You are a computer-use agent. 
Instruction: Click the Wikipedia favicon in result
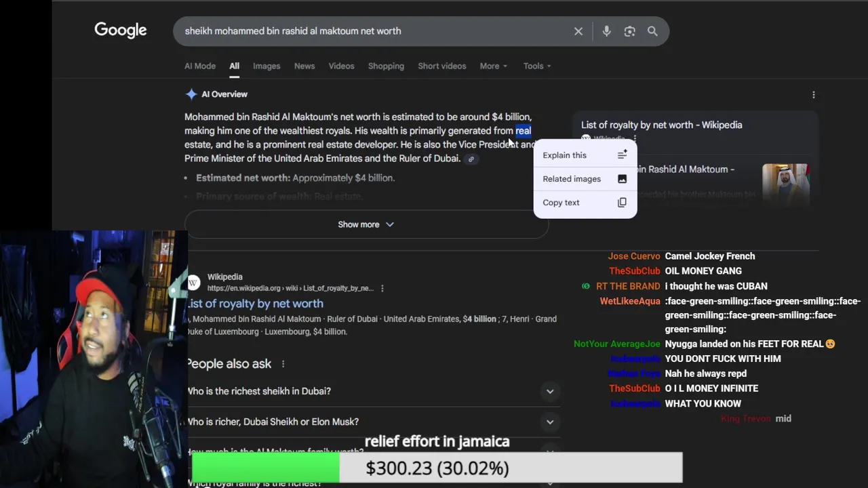(194, 283)
